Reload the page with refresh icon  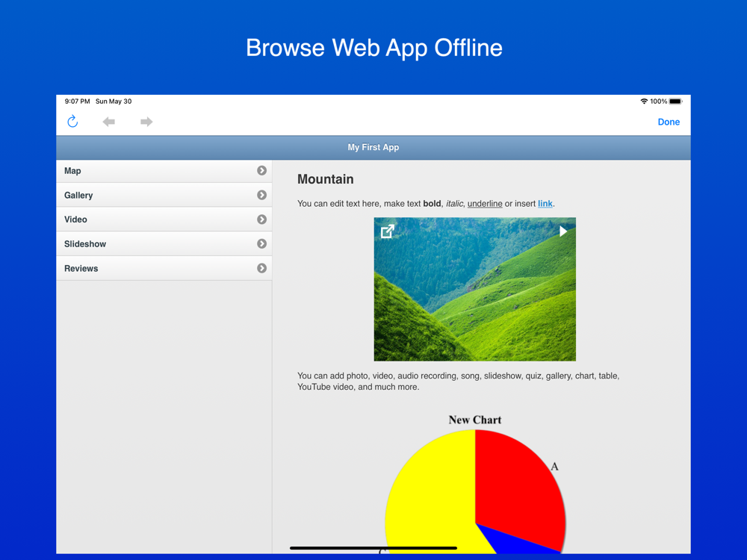pyautogui.click(x=72, y=122)
